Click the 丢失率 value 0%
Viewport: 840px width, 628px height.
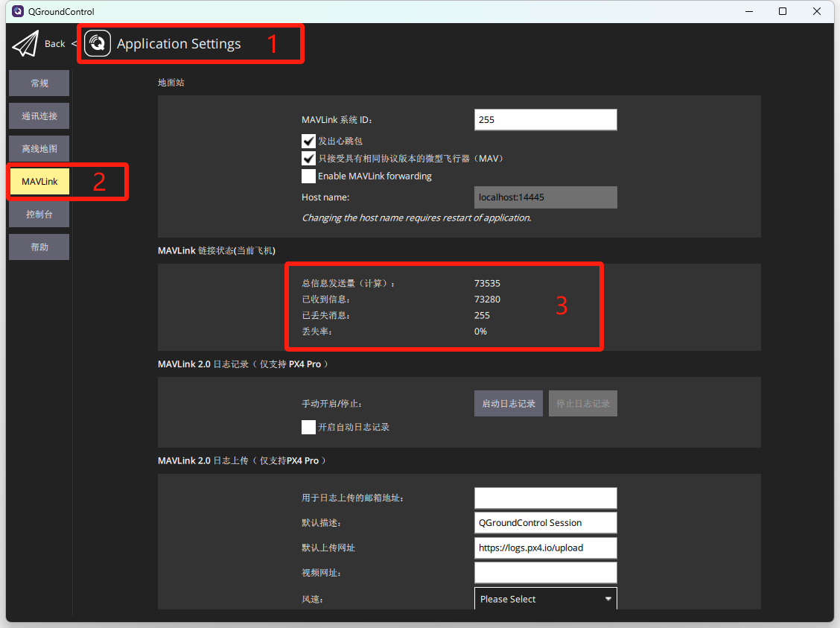tap(480, 332)
